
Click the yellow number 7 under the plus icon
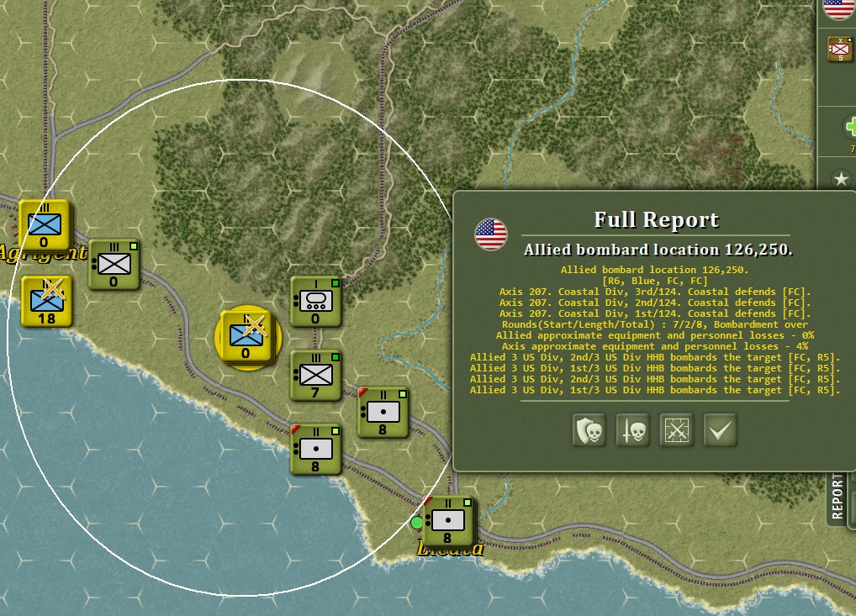852,149
